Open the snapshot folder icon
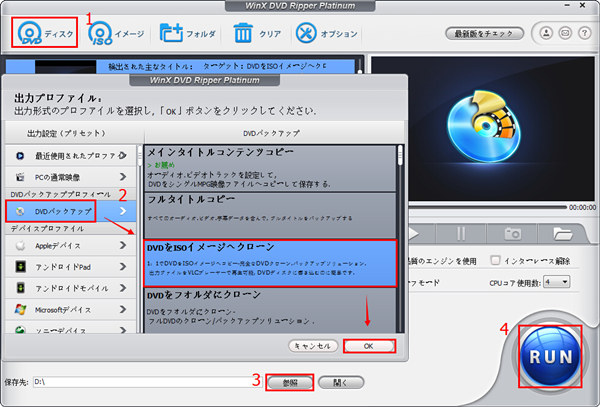This screenshot has width=600, height=407. 562,233
